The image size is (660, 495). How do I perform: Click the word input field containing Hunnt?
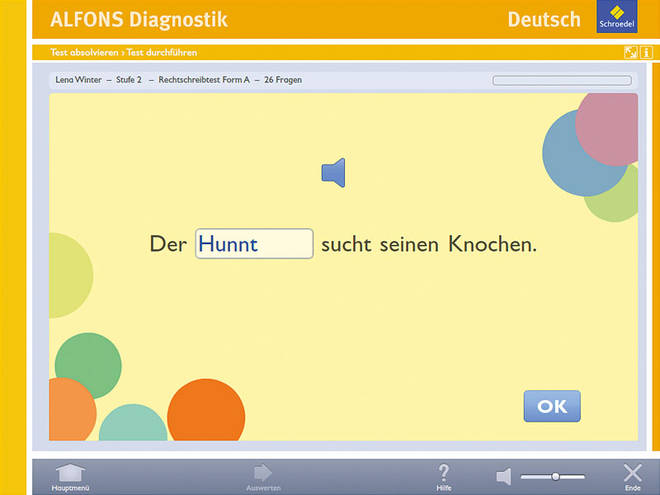point(254,244)
